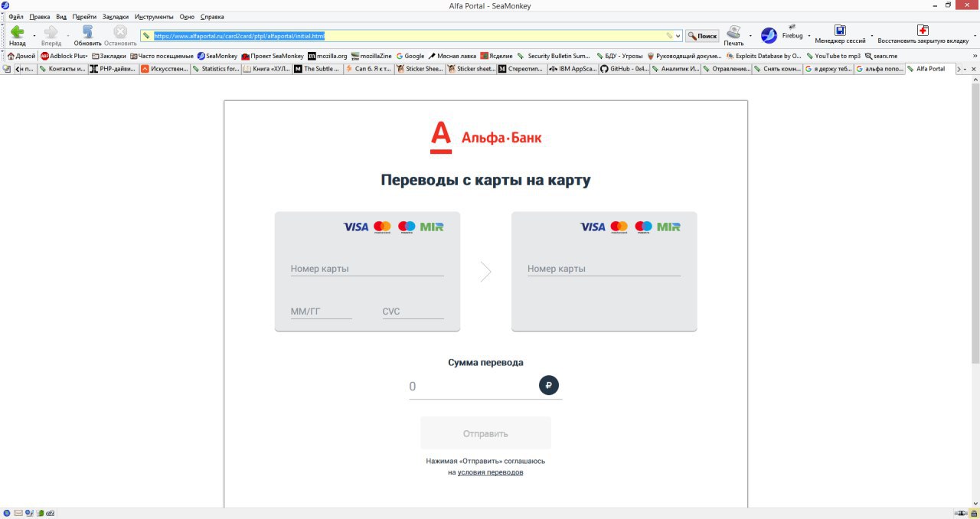Click the Forward (Вперёд) toolbar icon

click(51, 32)
